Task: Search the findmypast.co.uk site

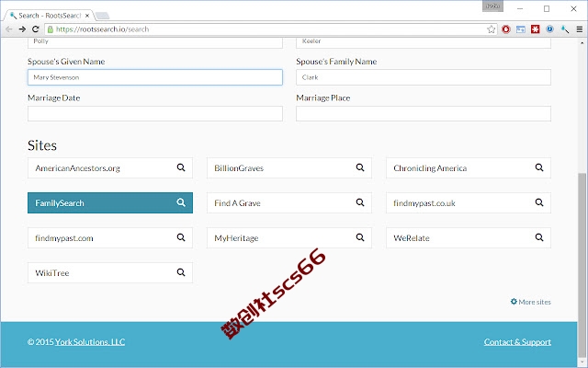Action: click(x=469, y=202)
